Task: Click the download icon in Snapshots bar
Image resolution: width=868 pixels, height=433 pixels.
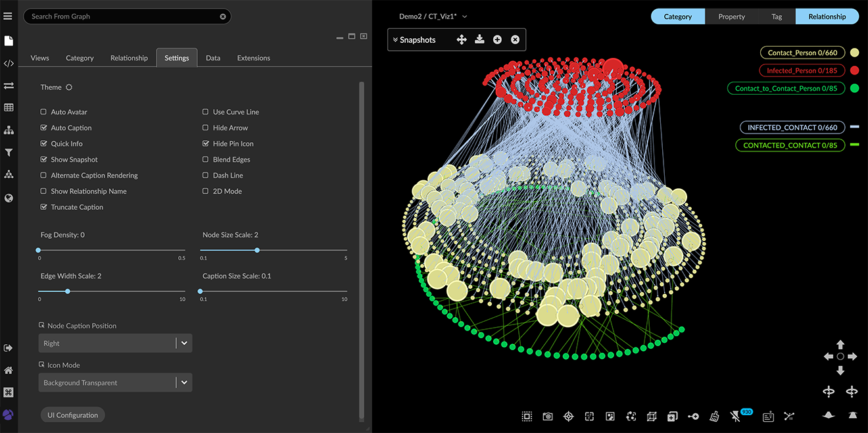Action: pyautogui.click(x=479, y=39)
